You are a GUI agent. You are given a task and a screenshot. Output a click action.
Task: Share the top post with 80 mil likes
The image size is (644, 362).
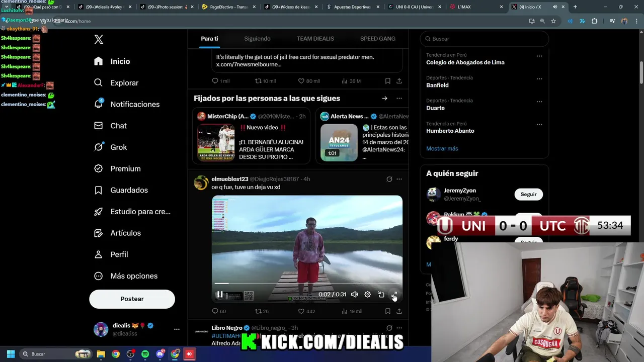pos(399,81)
